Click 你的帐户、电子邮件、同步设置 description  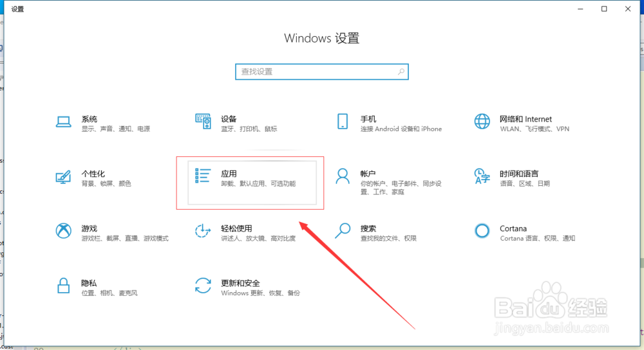click(401, 187)
